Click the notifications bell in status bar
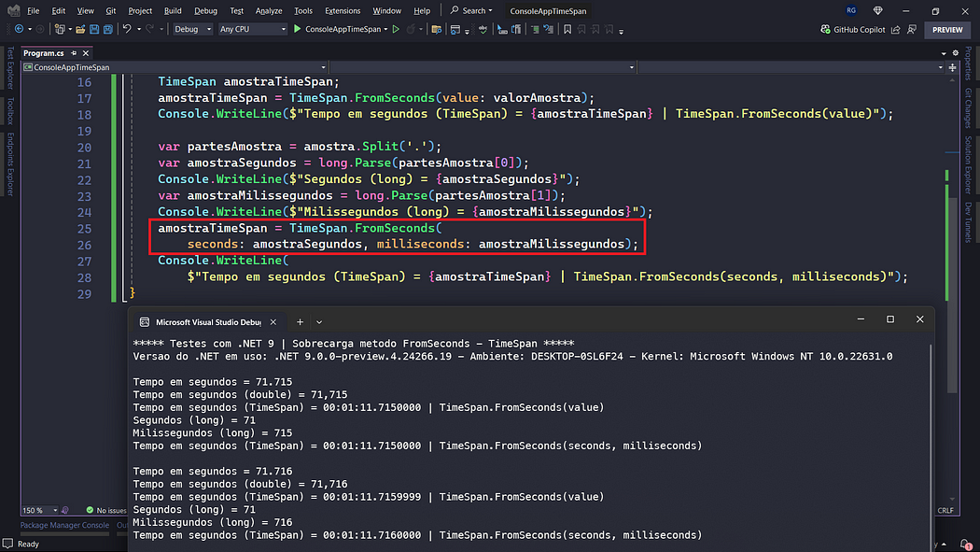This screenshot has height=552, width=980. (x=966, y=544)
